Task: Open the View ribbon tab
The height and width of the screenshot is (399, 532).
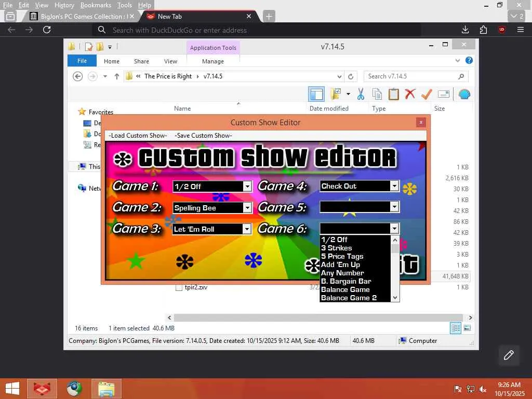Action: 170,61
